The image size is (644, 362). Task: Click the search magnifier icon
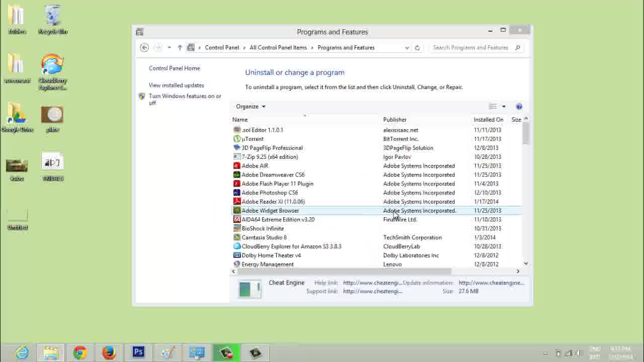(x=518, y=48)
